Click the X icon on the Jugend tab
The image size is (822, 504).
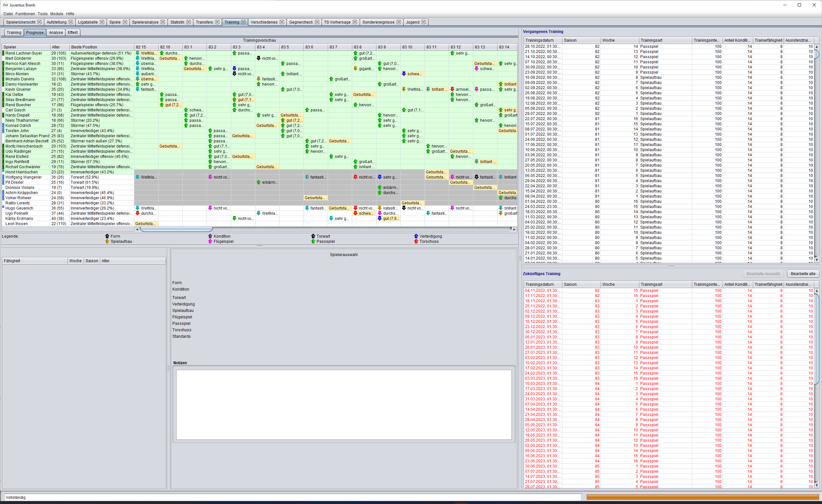pos(423,22)
